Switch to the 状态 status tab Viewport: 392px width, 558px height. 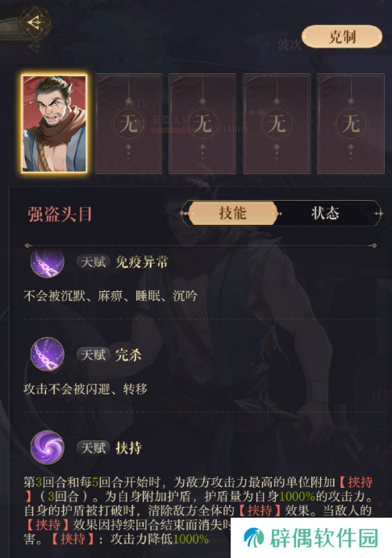325,213
